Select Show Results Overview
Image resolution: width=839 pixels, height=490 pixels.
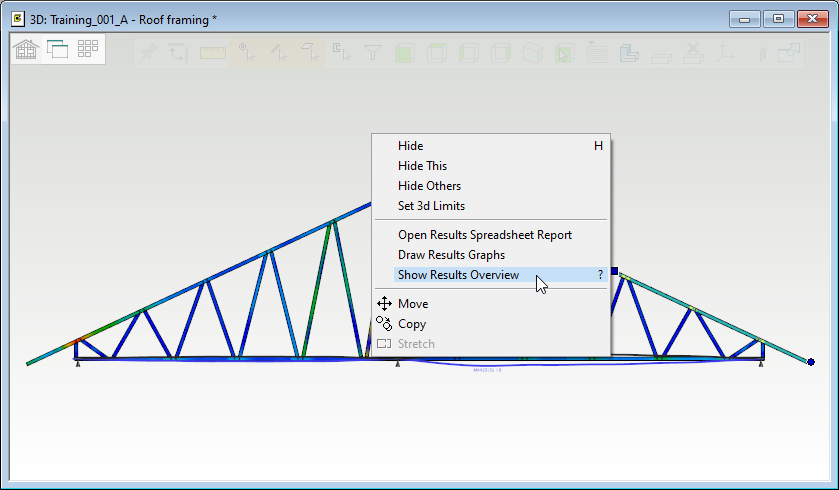click(458, 275)
